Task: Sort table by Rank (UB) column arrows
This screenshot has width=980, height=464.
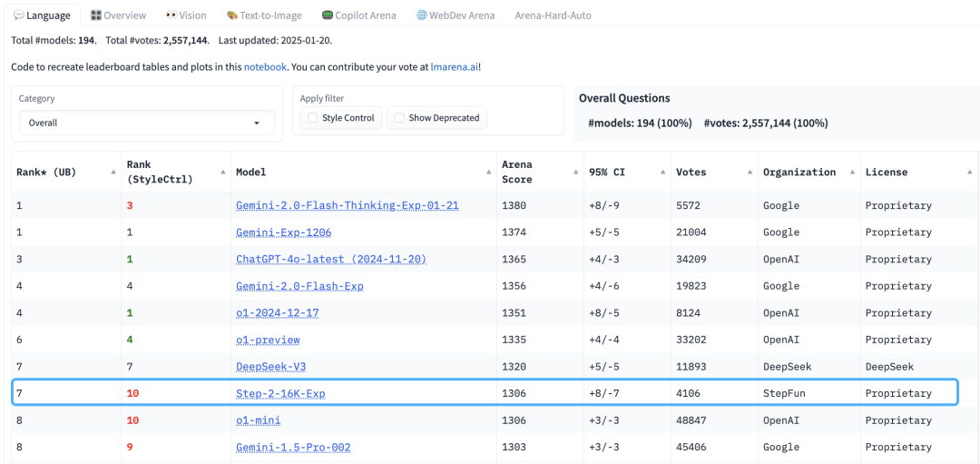Action: [113, 172]
